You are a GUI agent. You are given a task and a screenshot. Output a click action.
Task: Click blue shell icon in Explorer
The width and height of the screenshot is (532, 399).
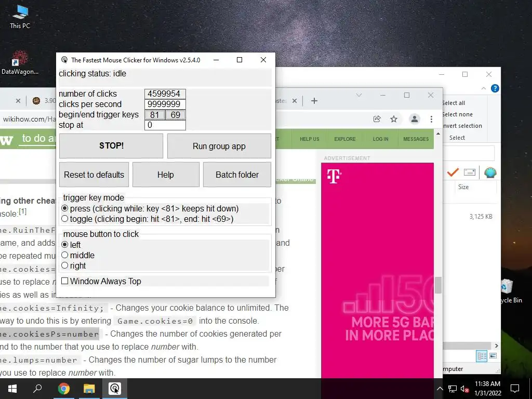click(490, 172)
